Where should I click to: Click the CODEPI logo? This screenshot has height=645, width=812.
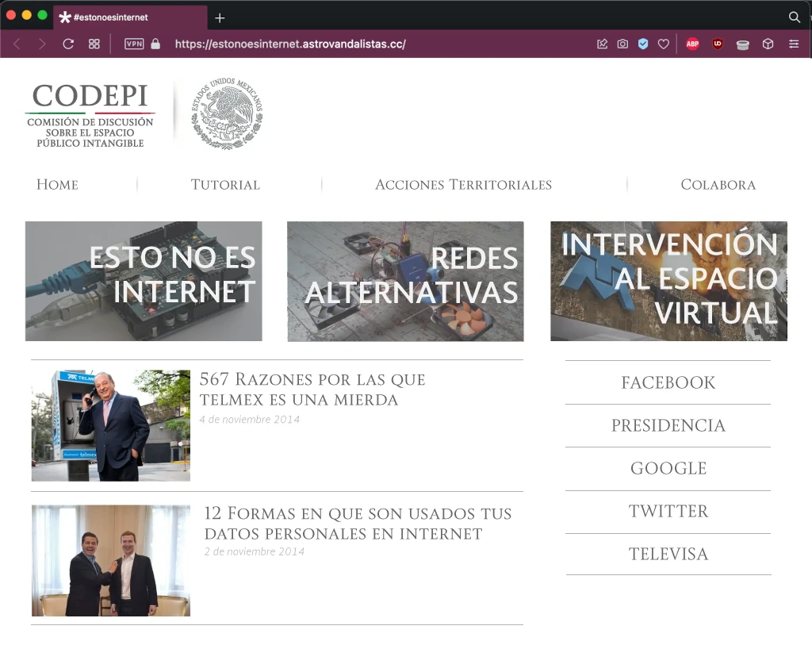(x=90, y=114)
